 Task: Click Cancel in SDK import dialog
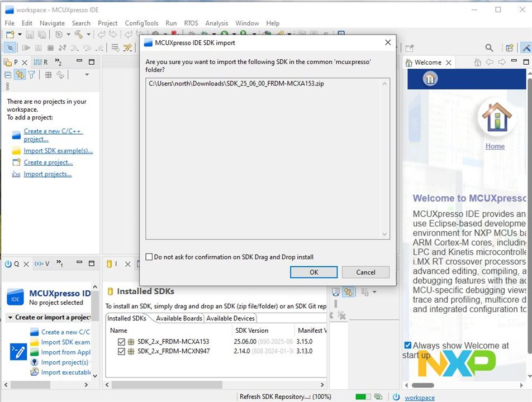coord(365,272)
